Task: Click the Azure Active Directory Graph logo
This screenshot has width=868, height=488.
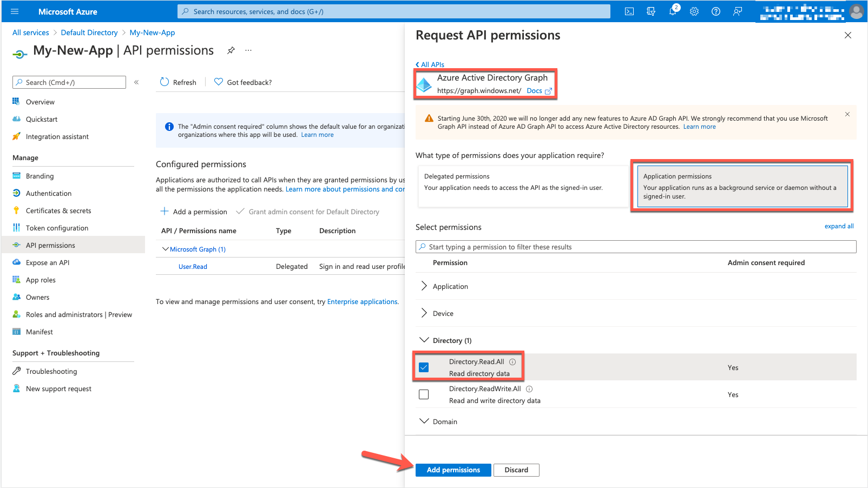Action: [424, 84]
